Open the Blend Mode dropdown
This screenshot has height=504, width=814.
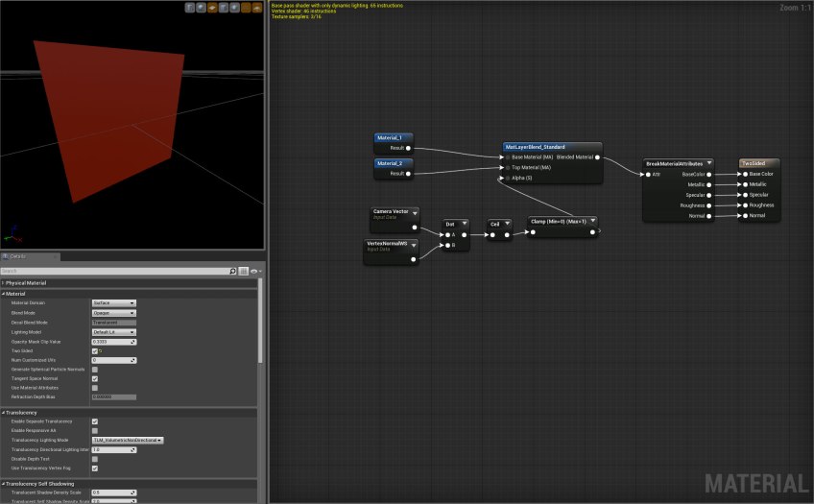113,313
